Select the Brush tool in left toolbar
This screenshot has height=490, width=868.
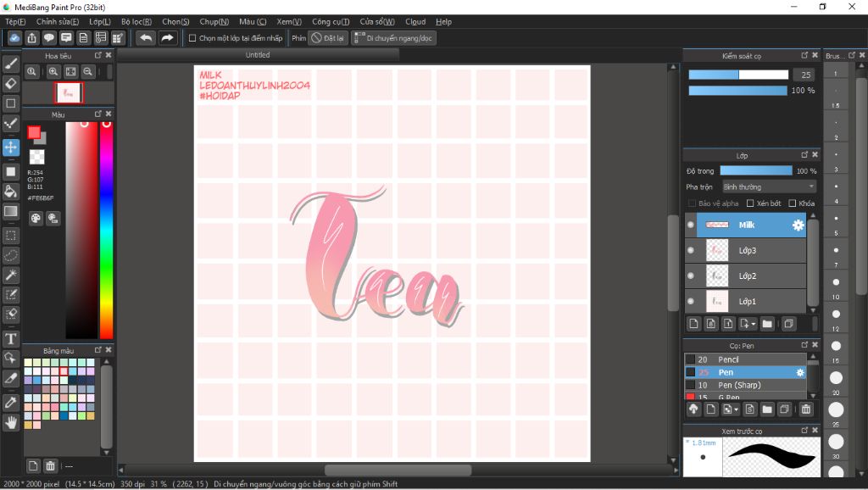(x=10, y=64)
